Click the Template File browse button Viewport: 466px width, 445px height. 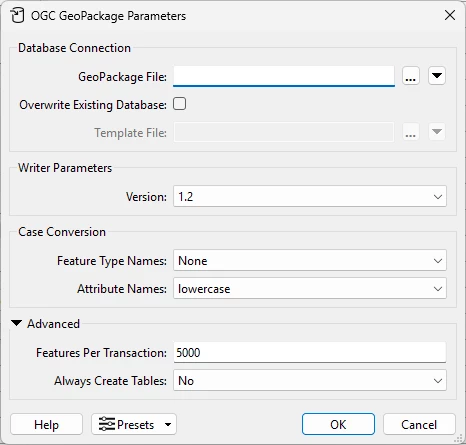[411, 132]
